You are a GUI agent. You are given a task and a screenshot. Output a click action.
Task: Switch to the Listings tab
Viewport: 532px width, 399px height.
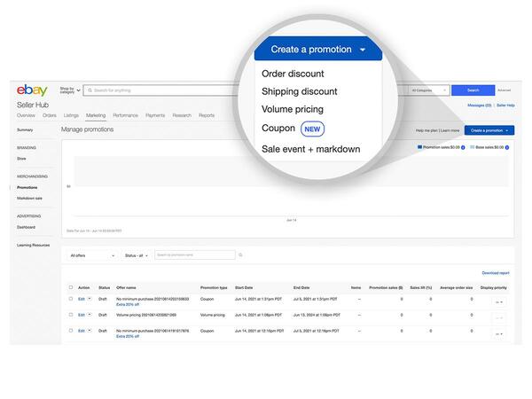pos(71,115)
